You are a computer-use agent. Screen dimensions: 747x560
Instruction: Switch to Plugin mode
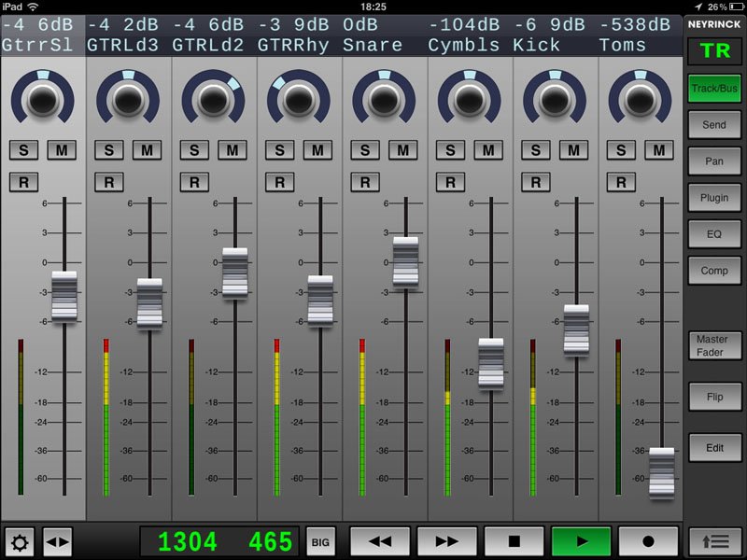pyautogui.click(x=714, y=198)
